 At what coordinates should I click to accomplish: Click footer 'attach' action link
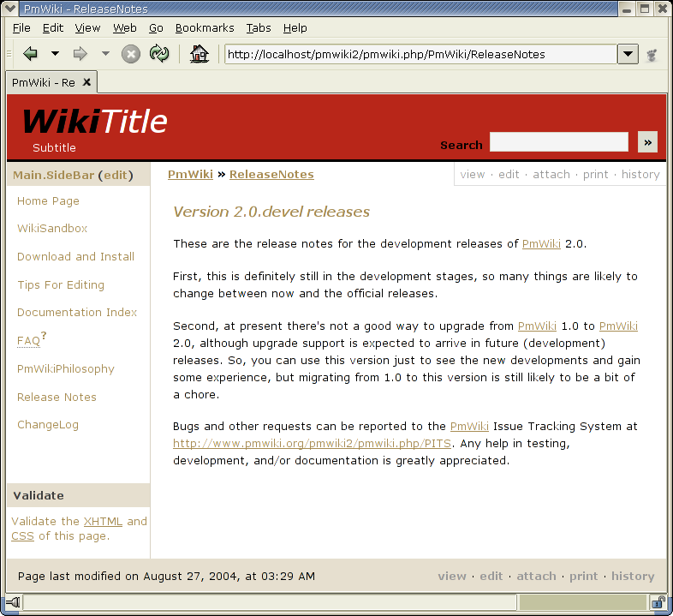[536, 576]
